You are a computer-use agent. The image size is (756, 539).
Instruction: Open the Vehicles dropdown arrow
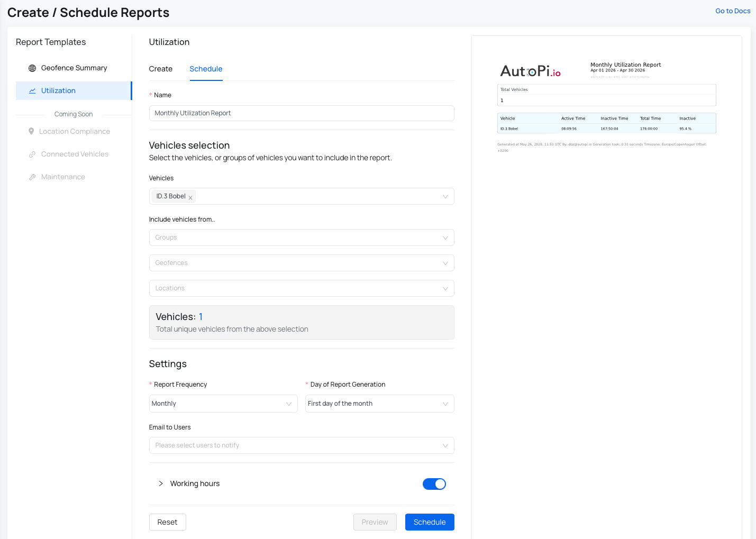click(445, 197)
